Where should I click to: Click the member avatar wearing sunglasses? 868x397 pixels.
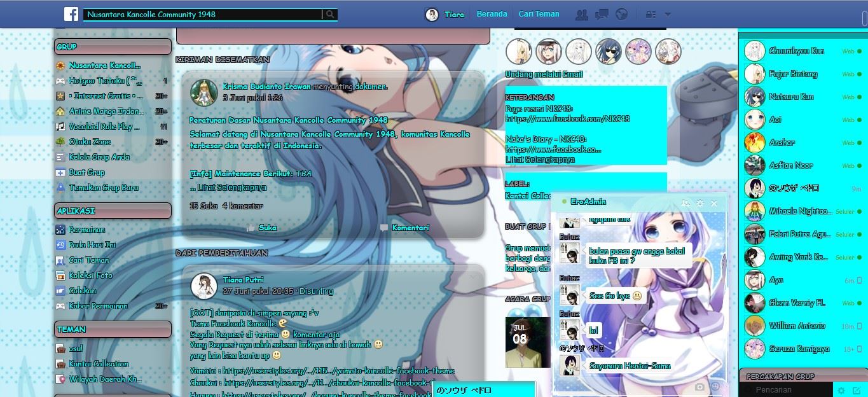coord(608,52)
